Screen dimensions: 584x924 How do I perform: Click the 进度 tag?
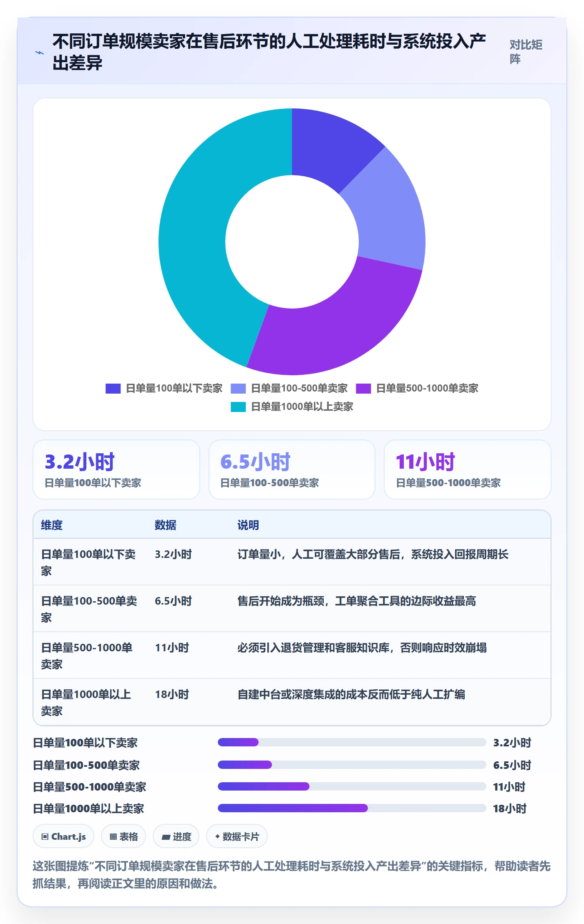[x=176, y=836]
